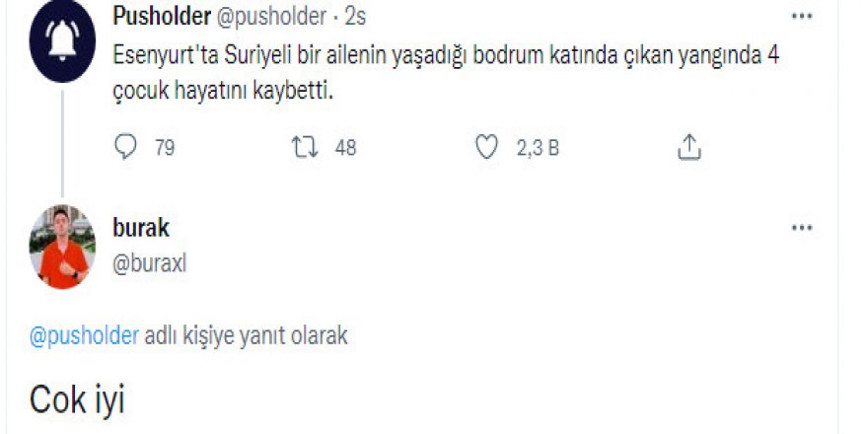
Task: Open the @buraxl handle
Action: [x=150, y=264]
